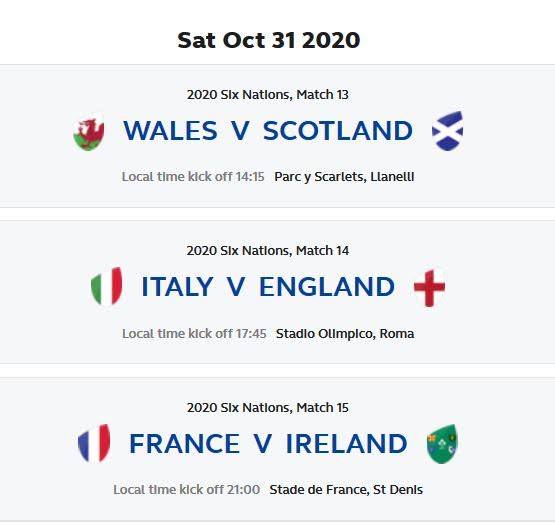
Task: Click the kick off 21:00 time text
Action: tap(187, 490)
